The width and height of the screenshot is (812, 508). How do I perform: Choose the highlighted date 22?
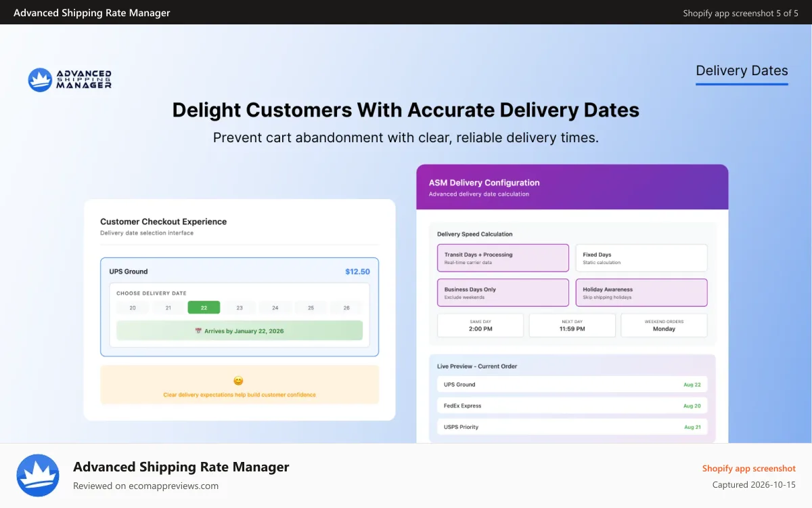point(204,308)
